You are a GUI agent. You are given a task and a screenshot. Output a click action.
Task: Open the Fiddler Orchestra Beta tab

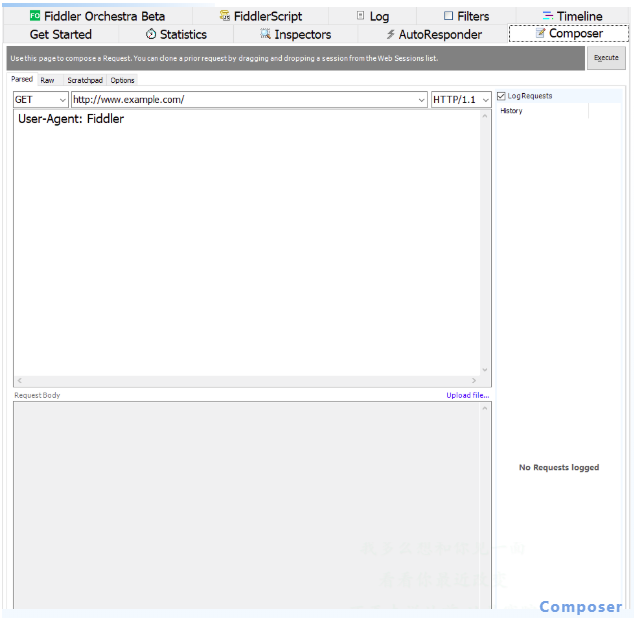(97, 16)
